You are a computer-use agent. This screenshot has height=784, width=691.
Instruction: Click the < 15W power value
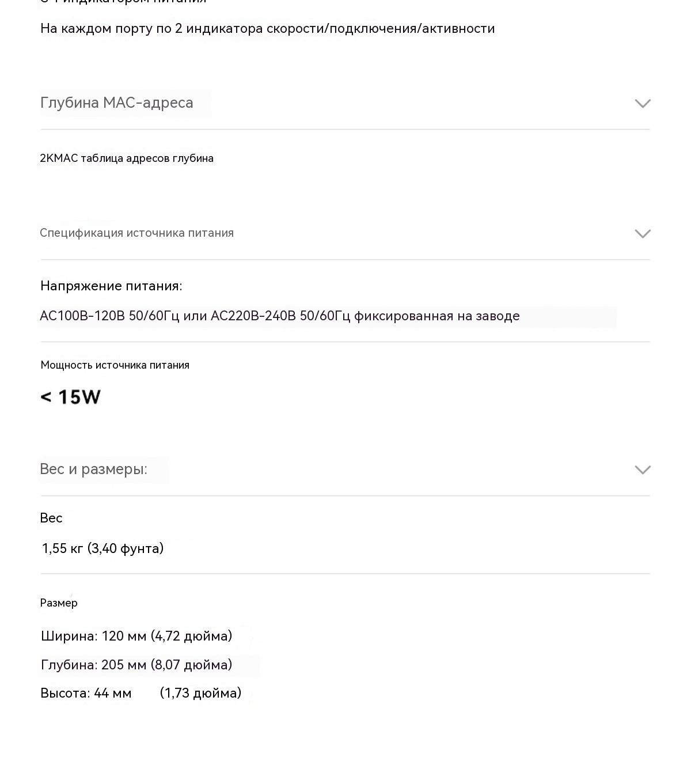click(x=71, y=397)
